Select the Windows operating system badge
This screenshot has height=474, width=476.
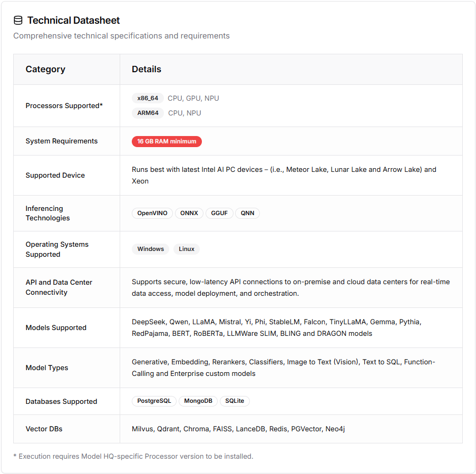(x=151, y=249)
